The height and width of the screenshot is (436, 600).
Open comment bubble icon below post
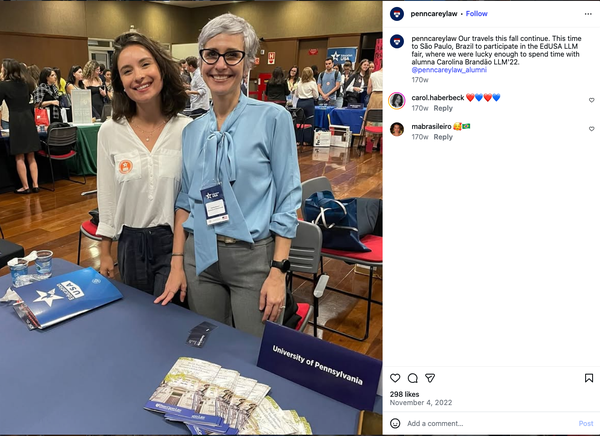coord(412,378)
